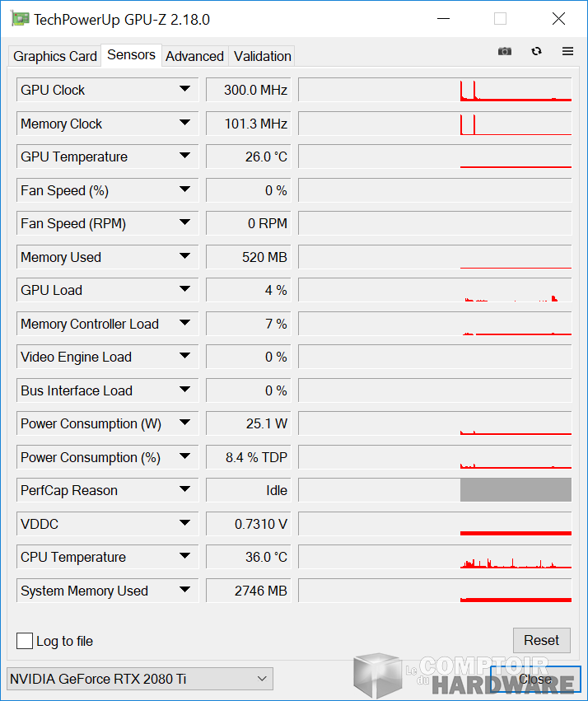Open the Memory Clock sensor dropdown
The width and height of the screenshot is (588, 701).
click(x=185, y=123)
